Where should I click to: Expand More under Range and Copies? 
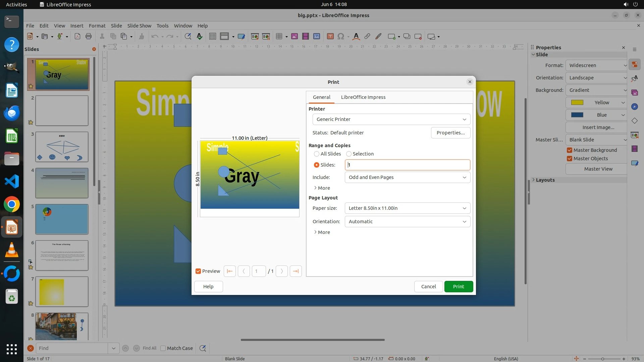pyautogui.click(x=322, y=188)
